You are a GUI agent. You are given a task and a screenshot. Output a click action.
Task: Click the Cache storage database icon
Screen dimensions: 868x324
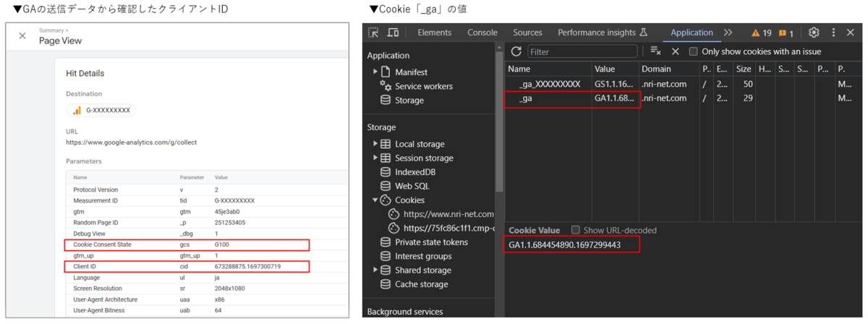[x=386, y=284]
